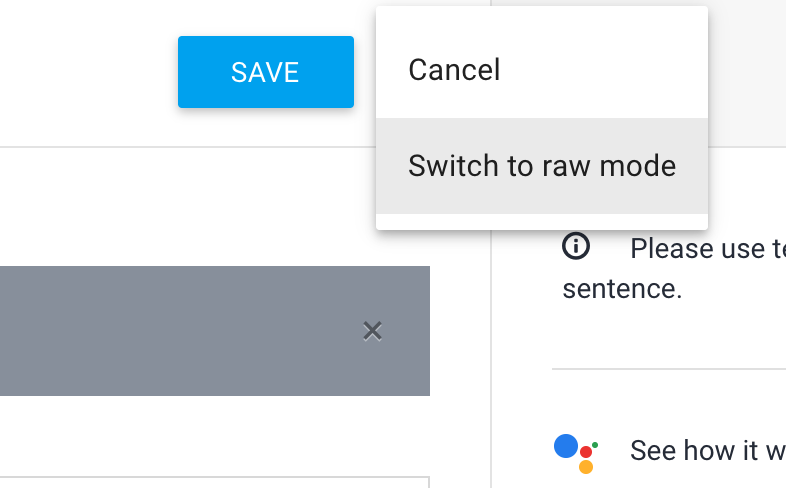Click the circled info icon
The image size is (786, 488).
coord(576,246)
